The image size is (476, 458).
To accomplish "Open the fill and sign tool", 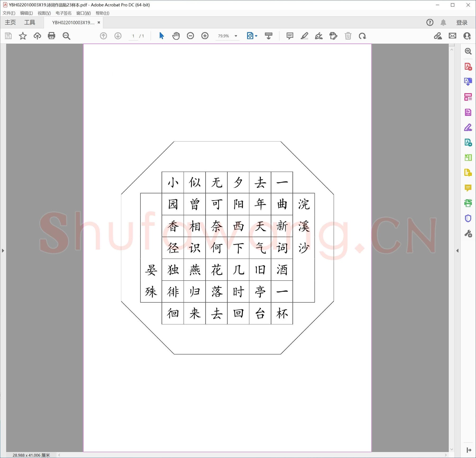I will (438, 36).
